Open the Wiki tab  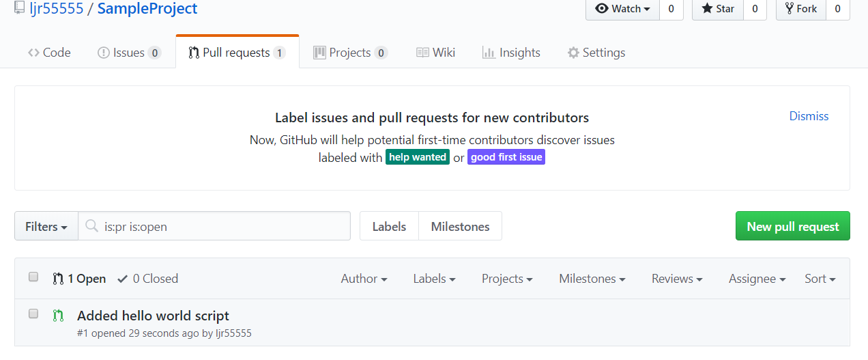(x=436, y=53)
